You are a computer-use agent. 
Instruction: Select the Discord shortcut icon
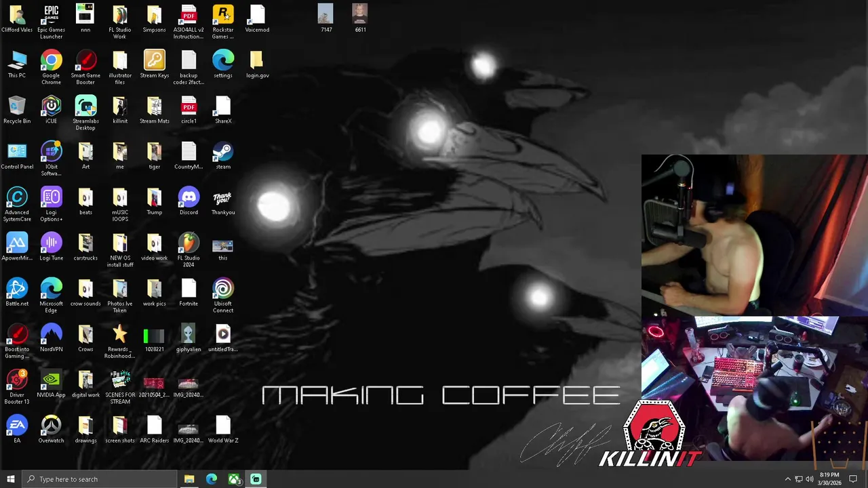pyautogui.click(x=189, y=197)
